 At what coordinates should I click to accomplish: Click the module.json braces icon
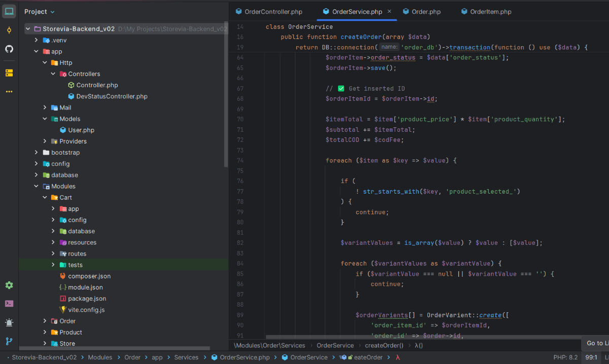point(63,287)
